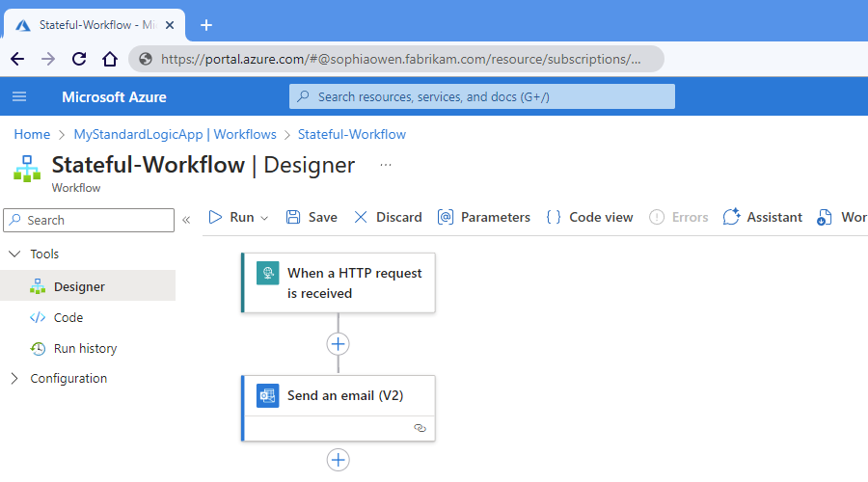Select Code in the sidebar menu
Viewport: 868px width, 482px height.
(x=68, y=317)
